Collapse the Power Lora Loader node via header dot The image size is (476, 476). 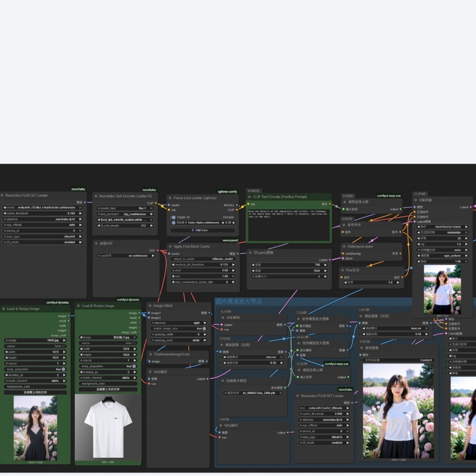pyautogui.click(x=170, y=198)
